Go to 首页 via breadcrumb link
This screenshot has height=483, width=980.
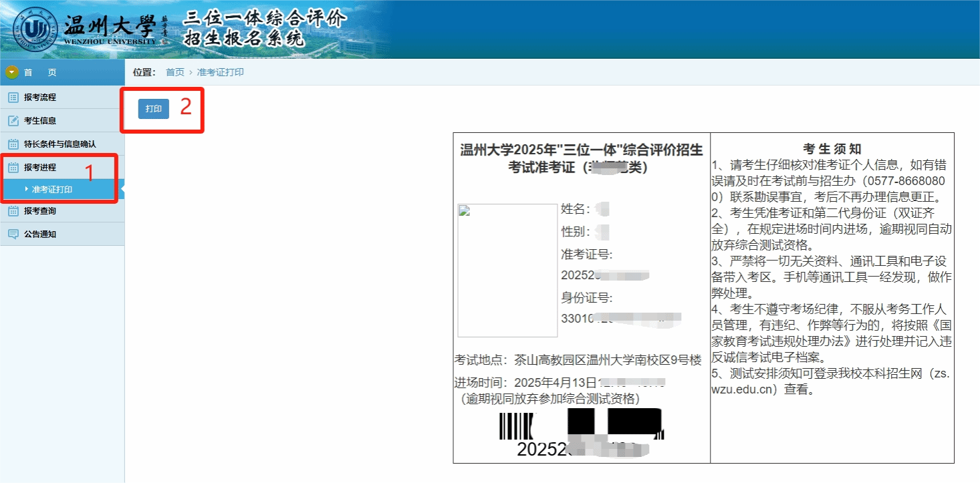(x=174, y=72)
